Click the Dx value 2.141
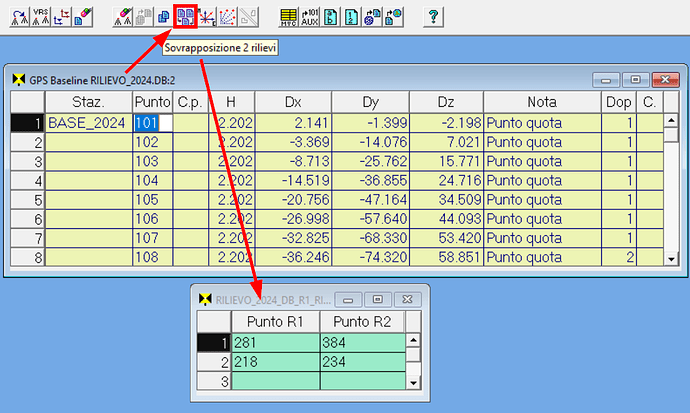Screen dimensions: 690x413 (x=293, y=123)
